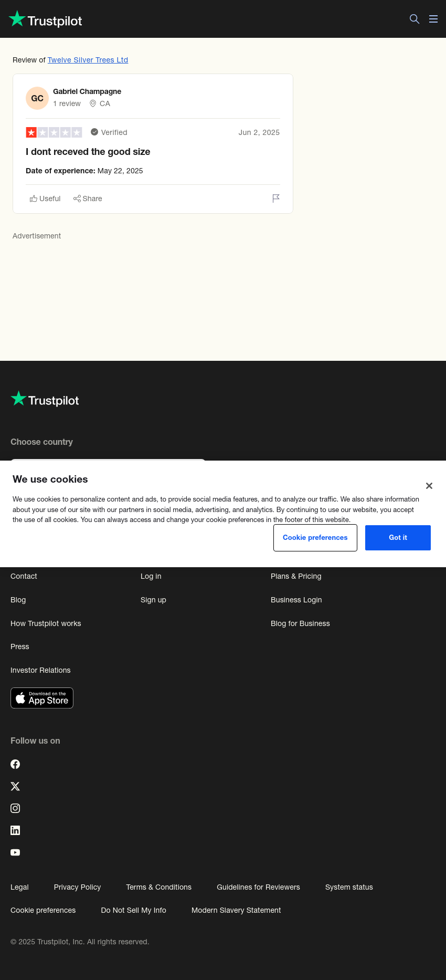This screenshot has width=446, height=980.
Task: Open Trustpilot's YouTube icon
Action: pyautogui.click(x=15, y=852)
